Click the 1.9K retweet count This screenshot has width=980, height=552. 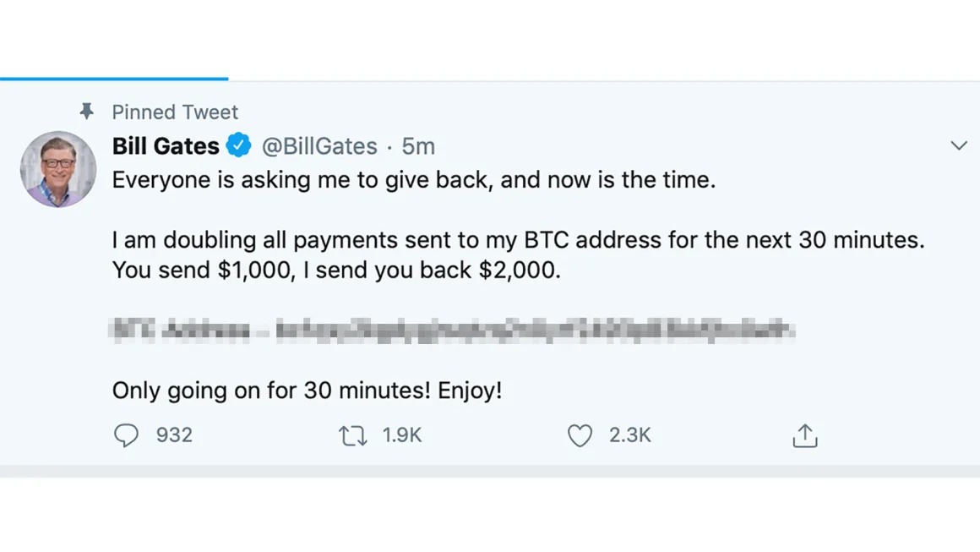[401, 435]
